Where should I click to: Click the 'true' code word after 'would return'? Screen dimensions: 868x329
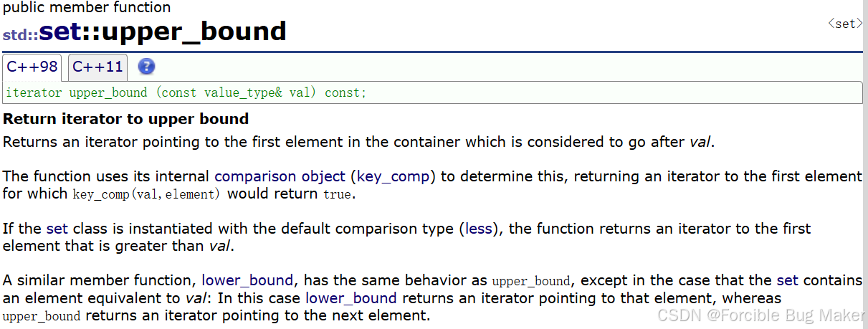pos(336,194)
